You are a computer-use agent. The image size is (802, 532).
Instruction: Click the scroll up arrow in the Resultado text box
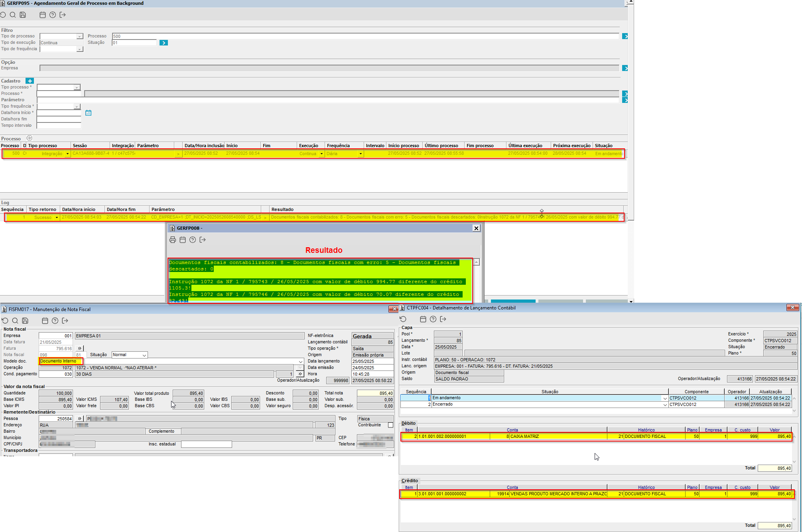coord(476,262)
